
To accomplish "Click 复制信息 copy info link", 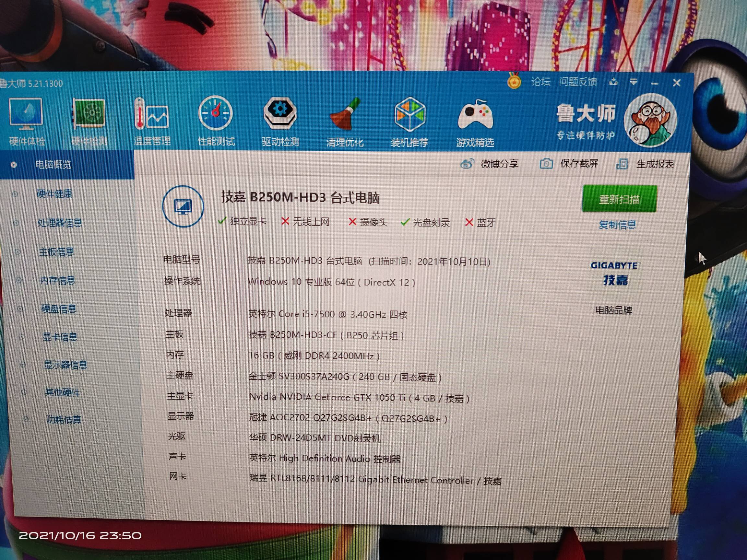I will tap(617, 225).
